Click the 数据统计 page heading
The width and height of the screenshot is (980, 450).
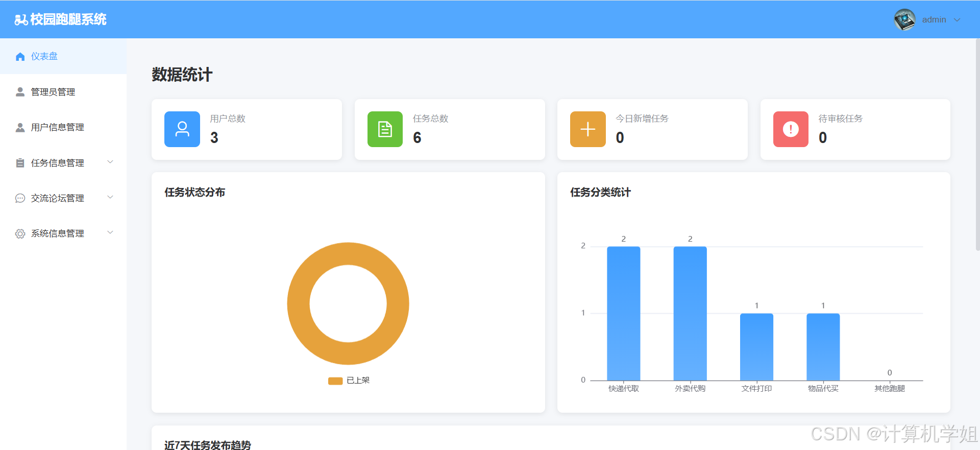pyautogui.click(x=182, y=75)
